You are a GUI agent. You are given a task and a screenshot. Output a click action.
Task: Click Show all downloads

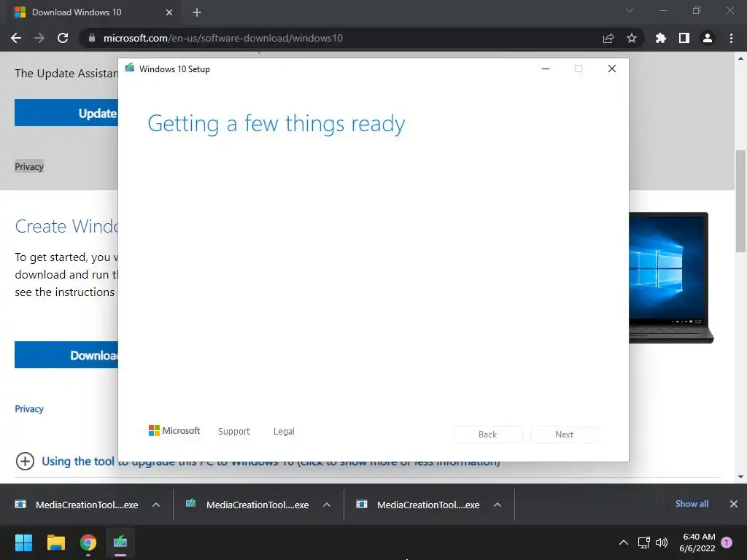692,504
